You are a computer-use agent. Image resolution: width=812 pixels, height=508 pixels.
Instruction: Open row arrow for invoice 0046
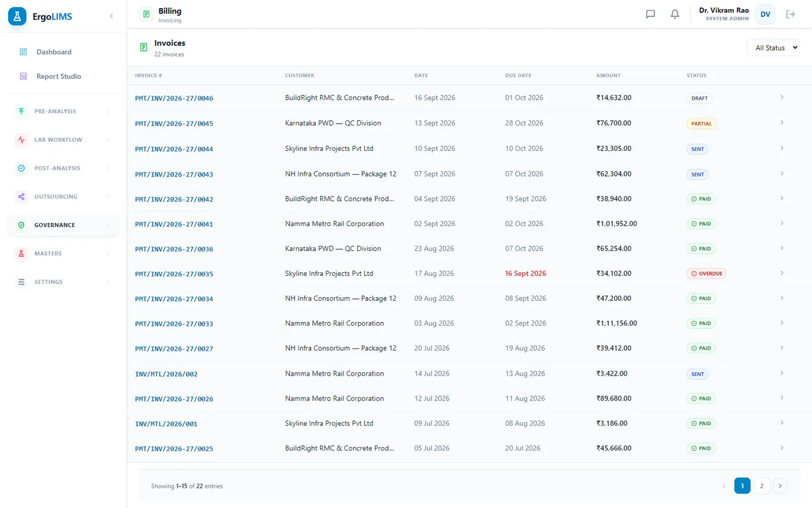click(782, 97)
